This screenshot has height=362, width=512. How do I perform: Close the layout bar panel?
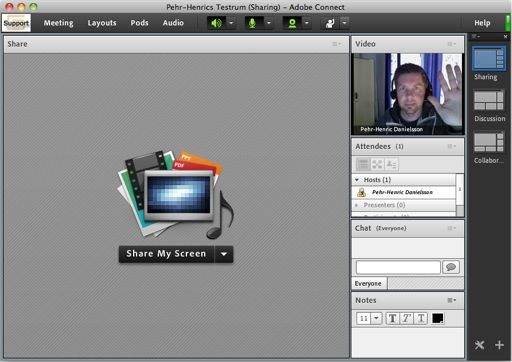(505, 36)
